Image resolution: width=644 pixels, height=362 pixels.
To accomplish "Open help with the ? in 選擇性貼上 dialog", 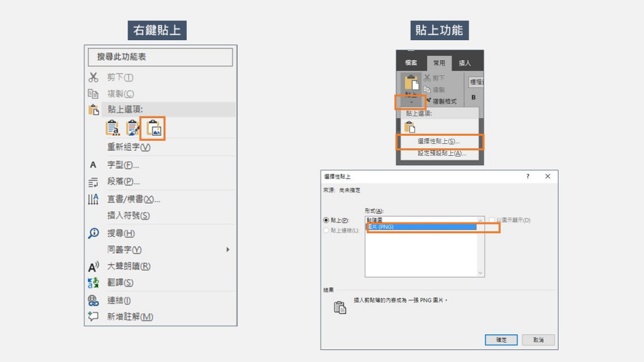I will [x=528, y=176].
